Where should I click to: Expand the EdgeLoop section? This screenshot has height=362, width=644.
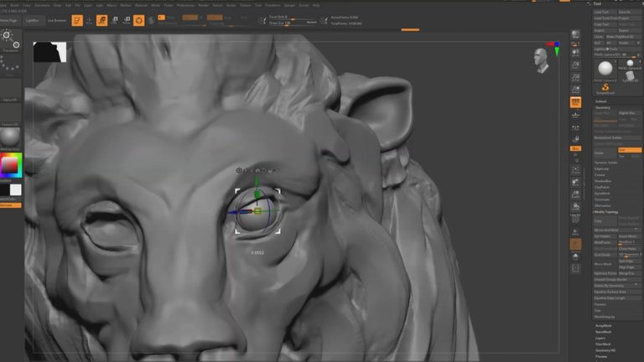click(x=602, y=168)
